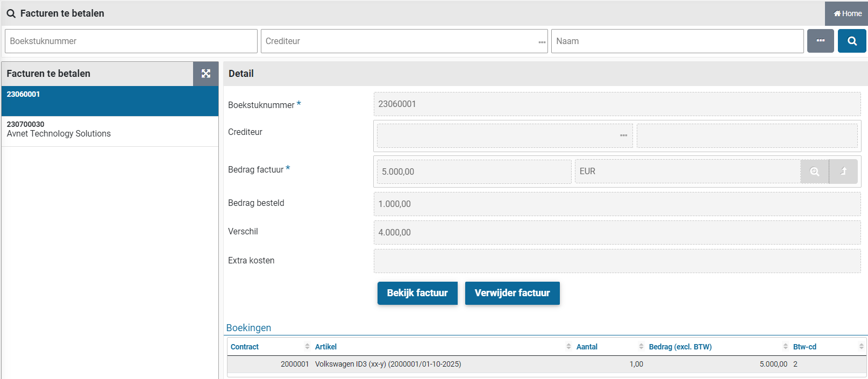The image size is (868, 379).
Task: Click Bekijk factuur button
Action: click(x=417, y=293)
